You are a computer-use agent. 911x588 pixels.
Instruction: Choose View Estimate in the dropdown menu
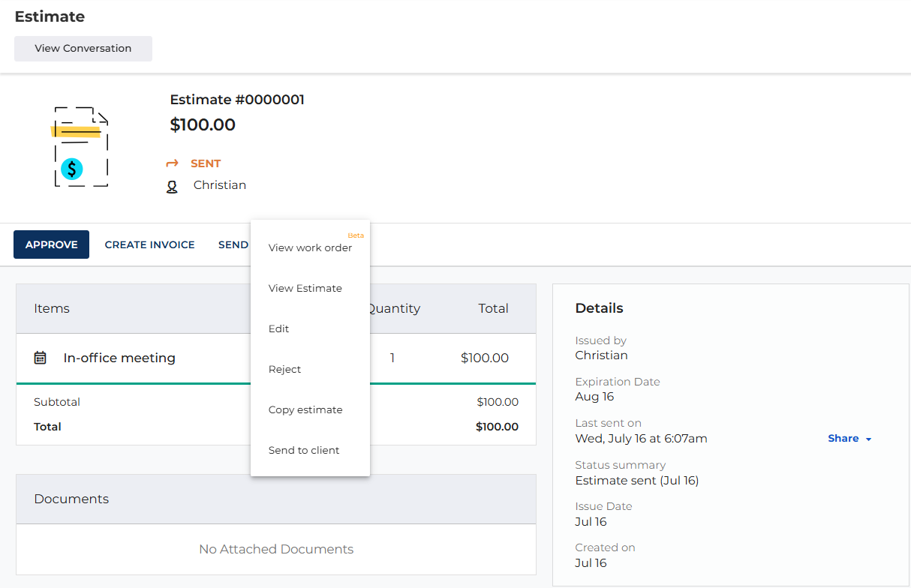point(305,289)
